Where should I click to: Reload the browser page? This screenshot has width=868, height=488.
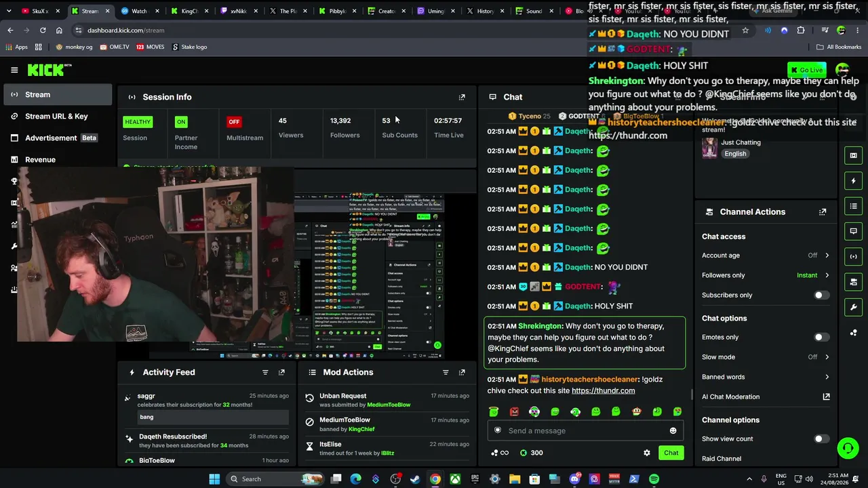coord(43,30)
